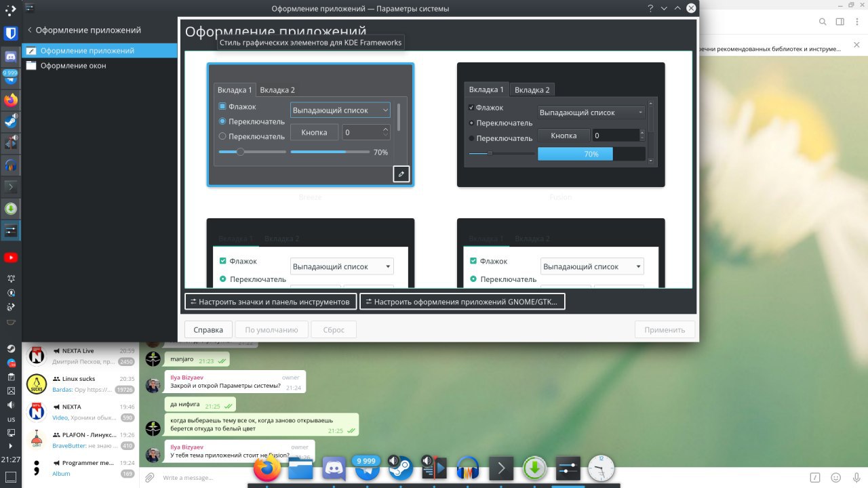The image size is (868, 488).
Task: Switch keyboard layout via us indicator
Action: coord(11,419)
